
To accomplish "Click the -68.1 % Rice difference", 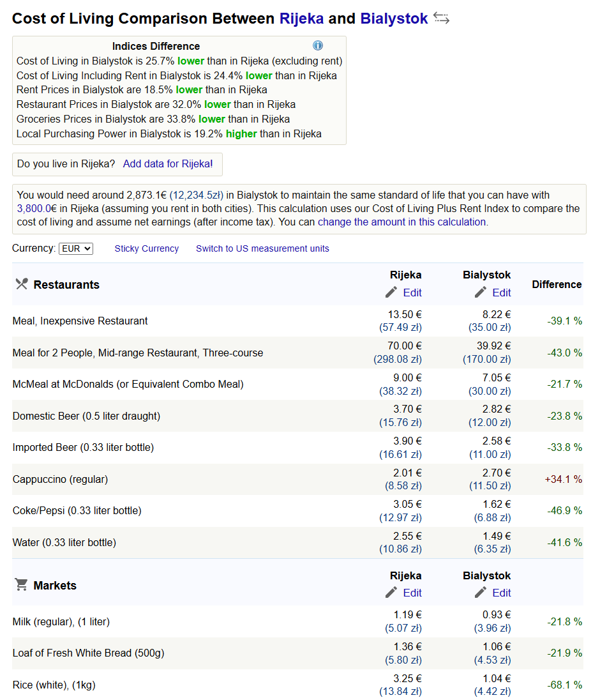I will [565, 685].
